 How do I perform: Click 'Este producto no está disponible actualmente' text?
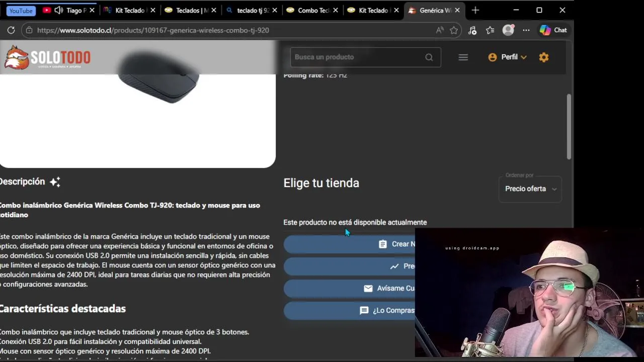coord(355,222)
